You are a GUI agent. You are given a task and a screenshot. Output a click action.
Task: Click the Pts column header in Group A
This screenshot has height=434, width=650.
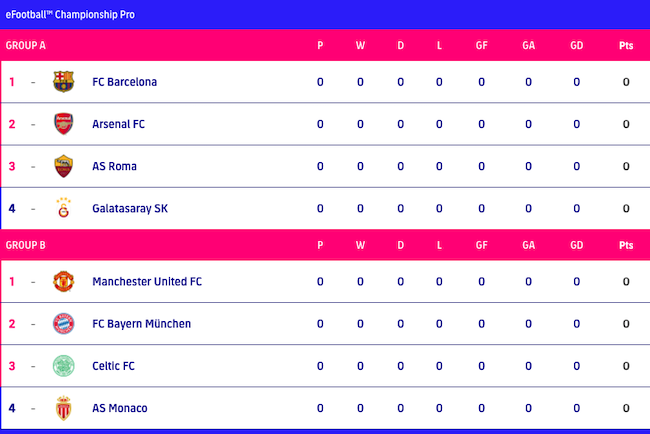coord(626,45)
